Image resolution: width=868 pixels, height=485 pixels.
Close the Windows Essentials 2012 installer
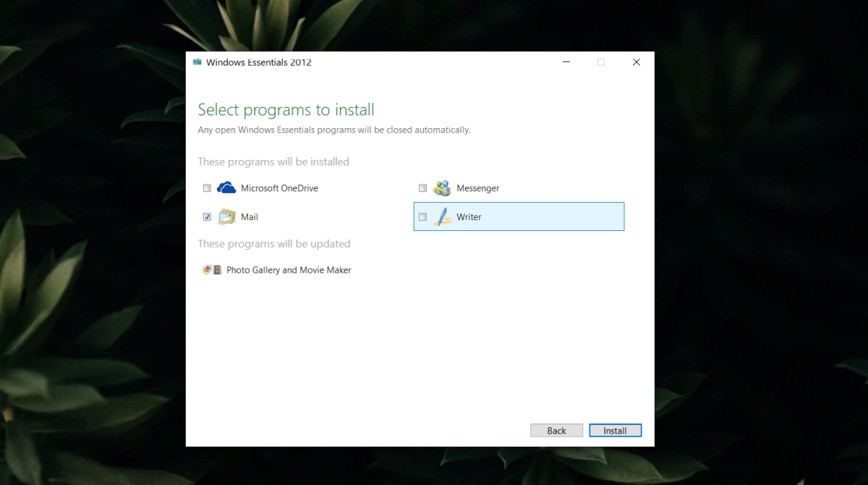(636, 62)
